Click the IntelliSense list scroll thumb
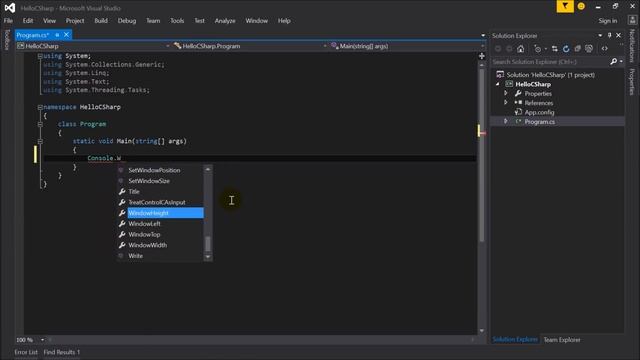Viewport: 640px width, 360px height. click(x=208, y=244)
